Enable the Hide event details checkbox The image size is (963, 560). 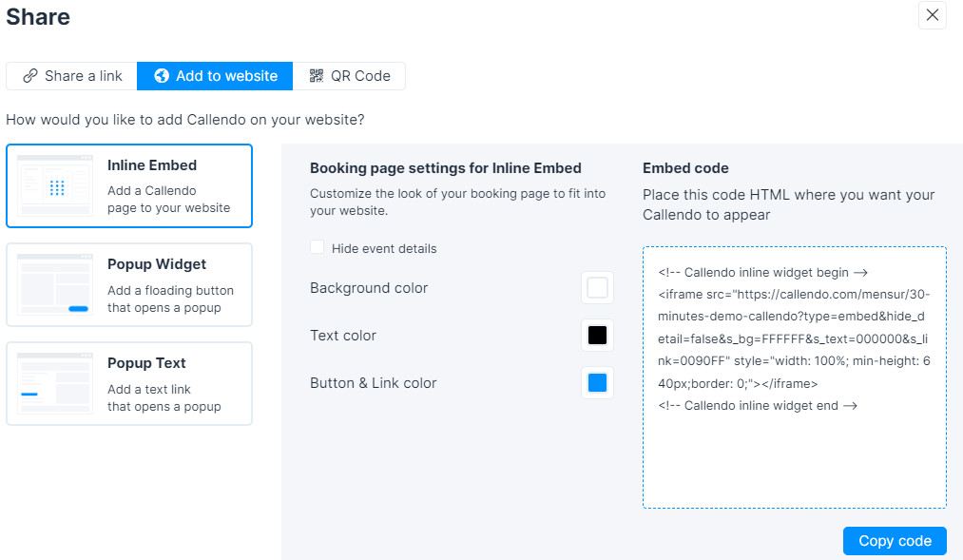(x=317, y=247)
